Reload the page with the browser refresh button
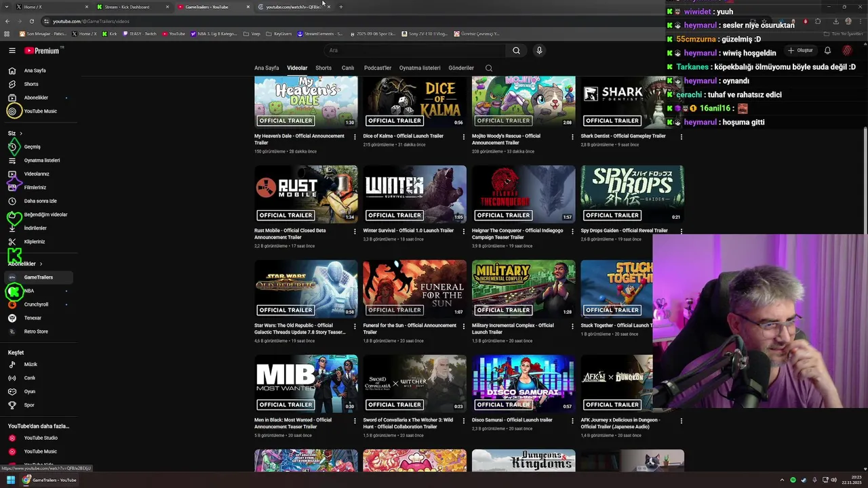The height and width of the screenshot is (488, 868). (x=31, y=21)
